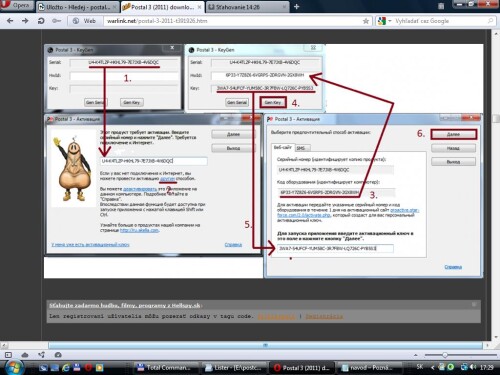
Task: Click the Key field in the right KeyGen
Action: coord(265,88)
